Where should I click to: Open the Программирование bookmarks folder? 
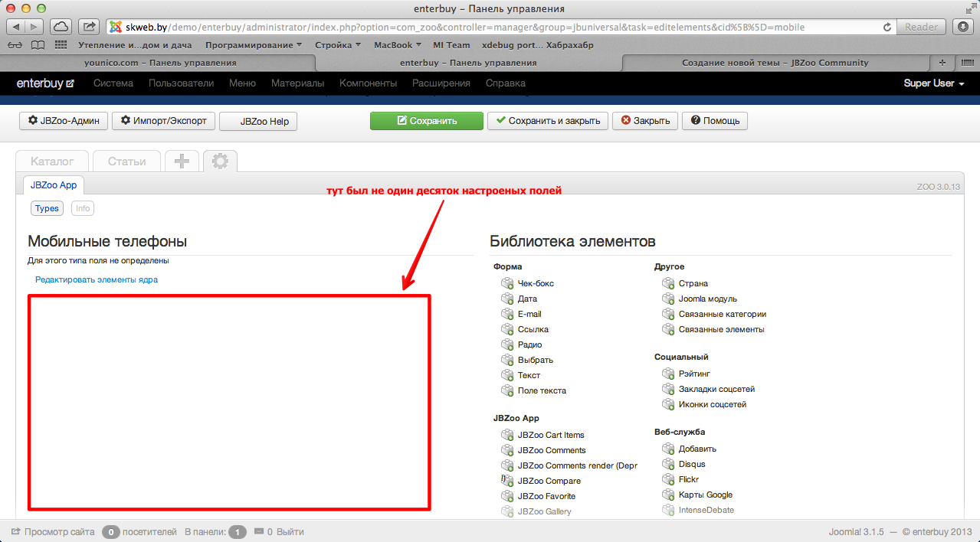tap(254, 45)
